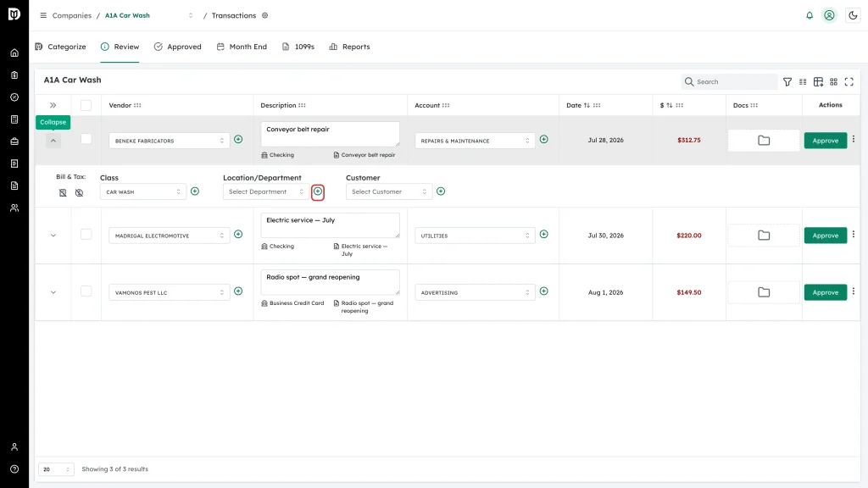Viewport: 868px width, 488px height.
Task: Open the home icon in left sidebar
Action: (14, 53)
